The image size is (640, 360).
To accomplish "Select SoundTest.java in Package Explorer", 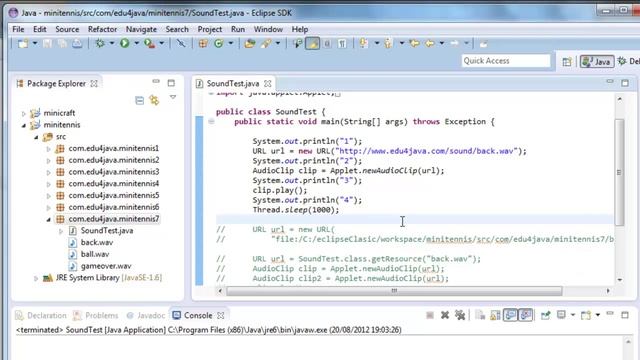I will point(107,231).
